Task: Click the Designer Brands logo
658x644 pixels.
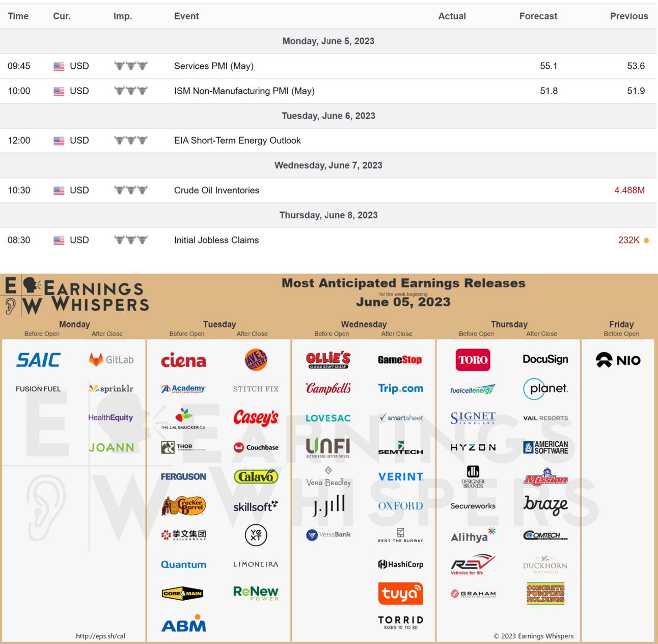Action: 473,477
